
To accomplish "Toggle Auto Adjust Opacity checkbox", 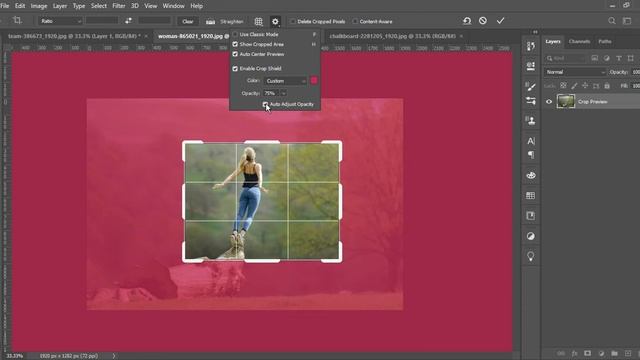I will [265, 104].
